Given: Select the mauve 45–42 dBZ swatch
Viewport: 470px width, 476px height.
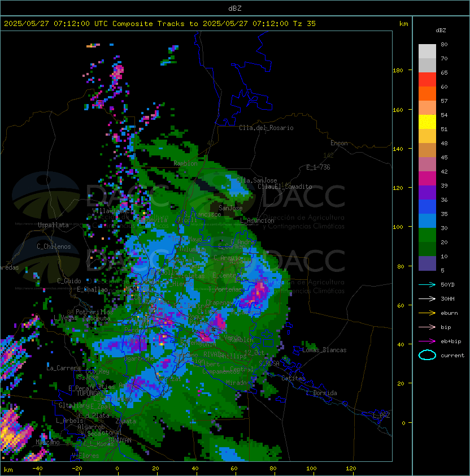Looking at the screenshot, I should point(427,165).
